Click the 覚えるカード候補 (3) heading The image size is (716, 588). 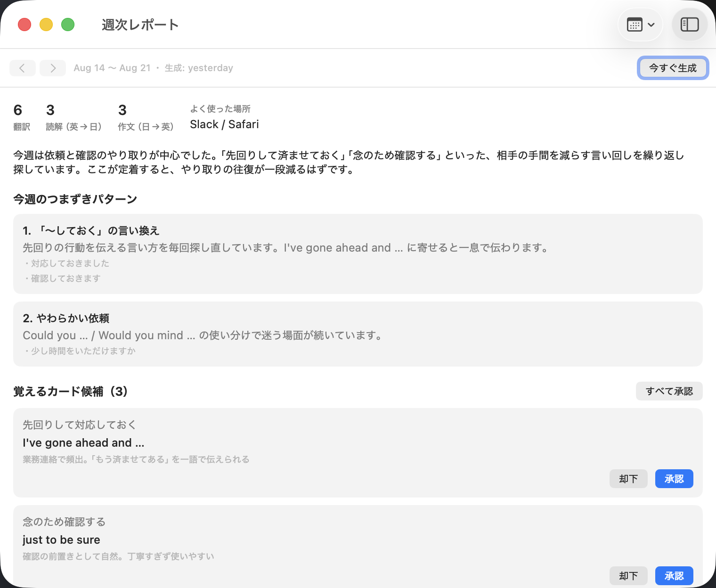click(x=71, y=392)
